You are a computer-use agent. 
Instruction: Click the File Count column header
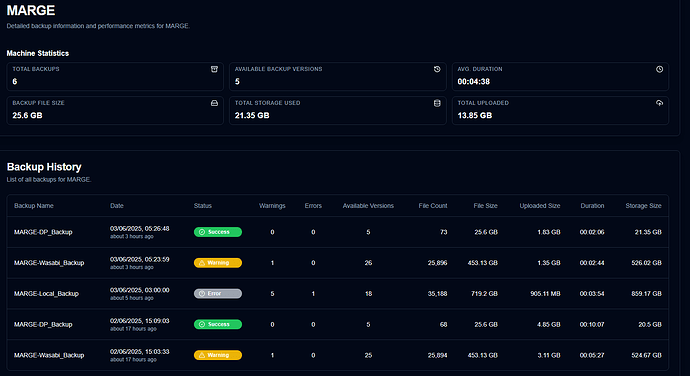click(x=433, y=206)
